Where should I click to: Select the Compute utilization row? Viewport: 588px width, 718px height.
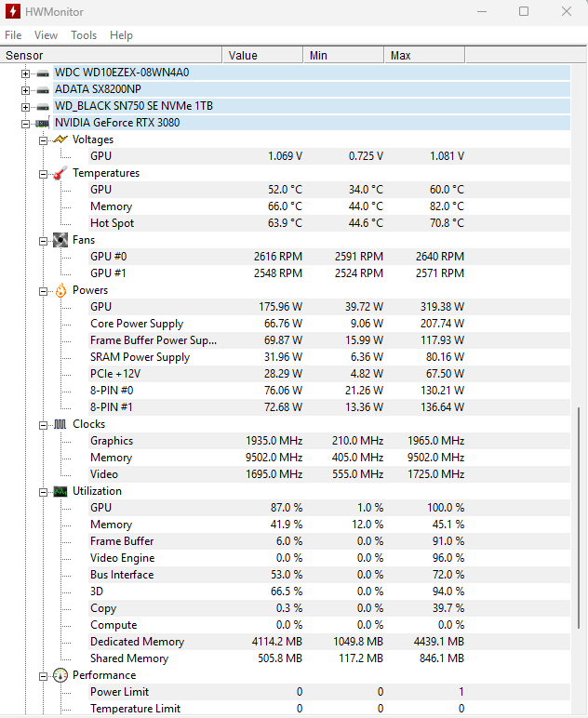click(x=329, y=625)
